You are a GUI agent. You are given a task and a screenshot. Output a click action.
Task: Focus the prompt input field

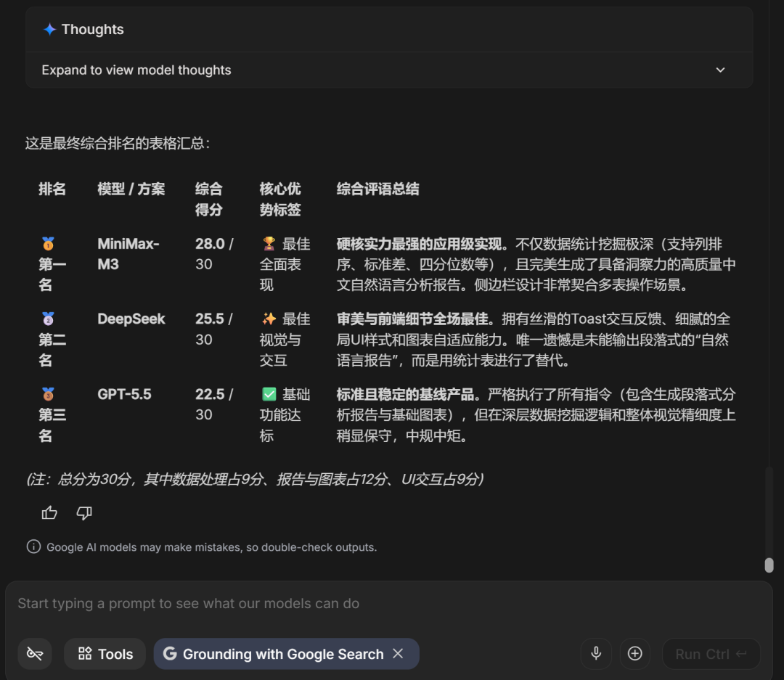click(x=389, y=604)
